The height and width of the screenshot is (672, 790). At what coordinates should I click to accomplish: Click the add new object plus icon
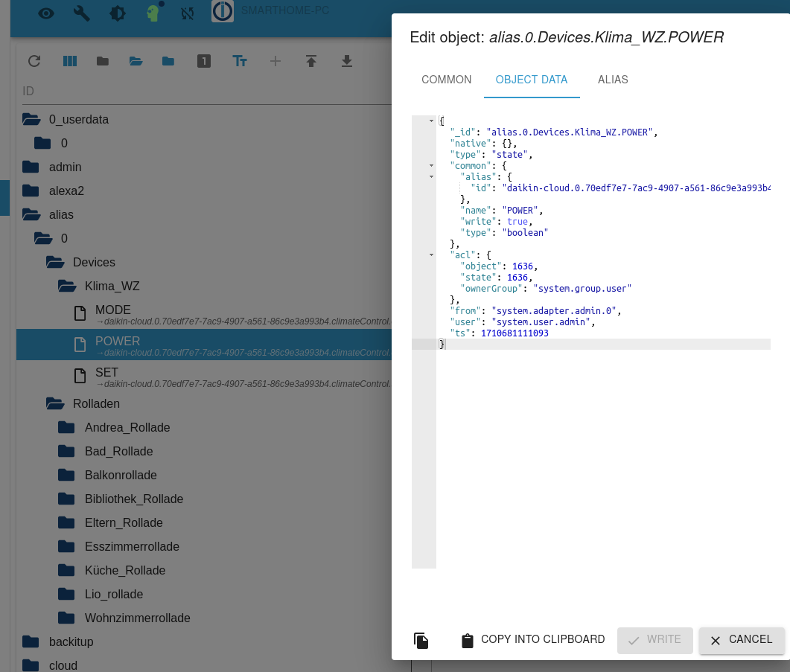click(275, 62)
